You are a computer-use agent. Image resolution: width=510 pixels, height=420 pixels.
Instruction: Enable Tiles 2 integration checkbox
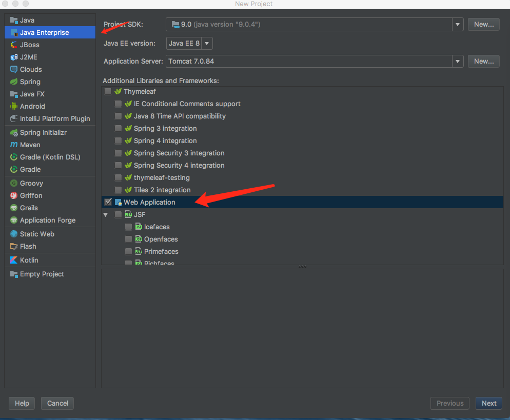pyautogui.click(x=119, y=190)
